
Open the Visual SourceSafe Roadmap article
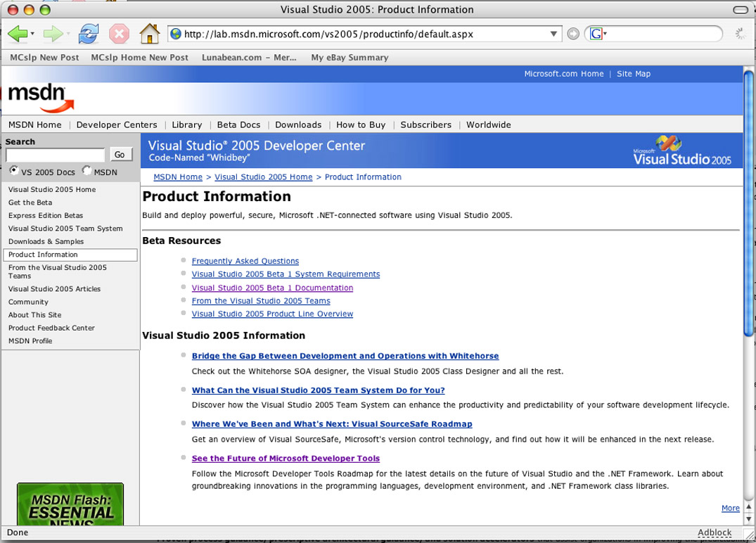tap(332, 424)
